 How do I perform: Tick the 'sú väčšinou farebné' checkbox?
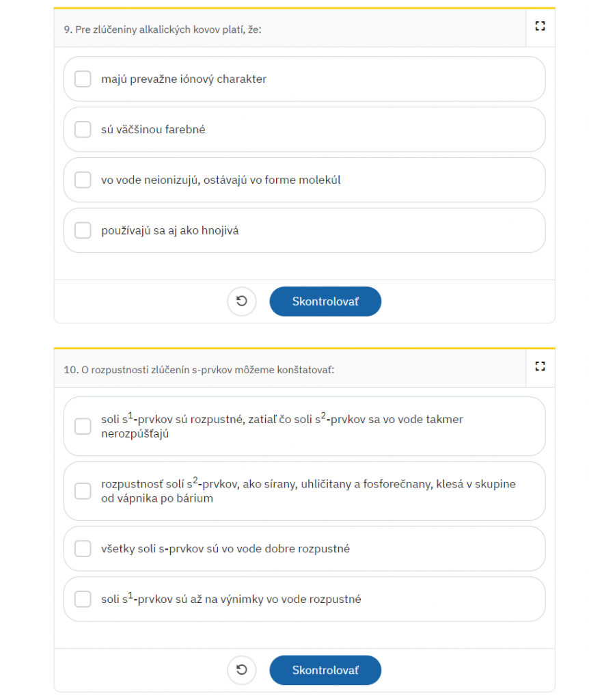pyautogui.click(x=83, y=129)
